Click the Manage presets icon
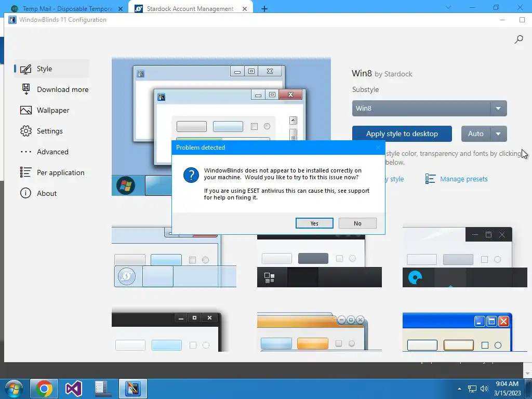532x399 pixels. (430, 179)
